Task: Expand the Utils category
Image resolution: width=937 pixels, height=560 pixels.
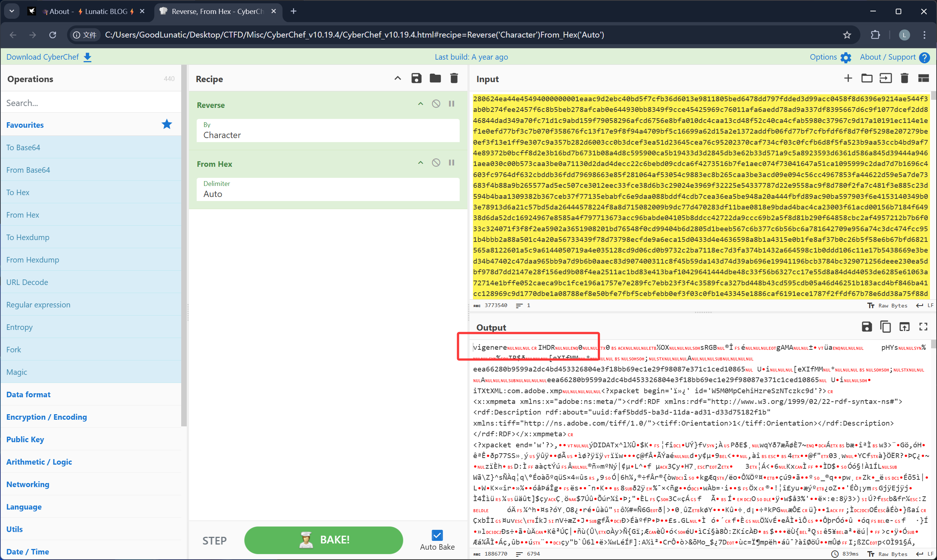Action: pyautogui.click(x=91, y=529)
